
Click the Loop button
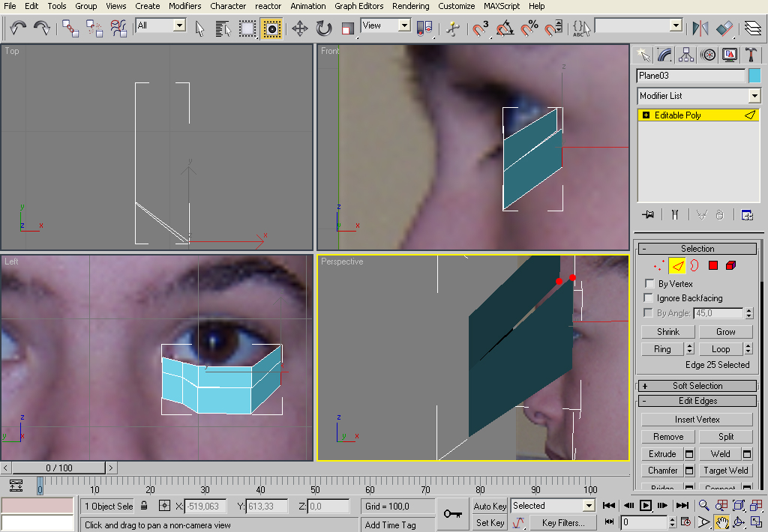point(721,349)
